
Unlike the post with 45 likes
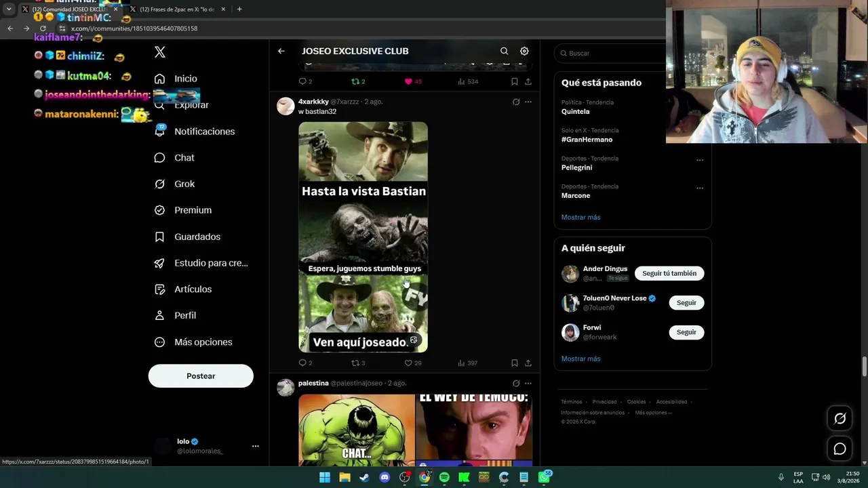pyautogui.click(x=413, y=81)
